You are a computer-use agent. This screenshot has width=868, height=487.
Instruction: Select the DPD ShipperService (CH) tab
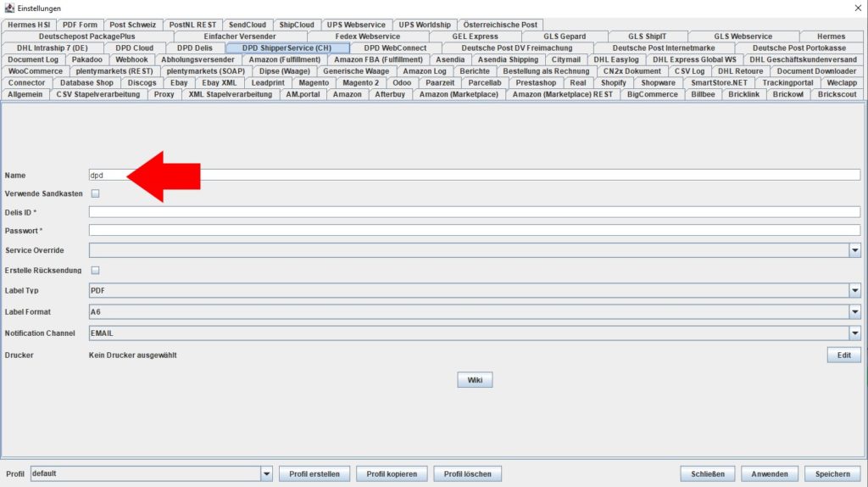tap(287, 48)
